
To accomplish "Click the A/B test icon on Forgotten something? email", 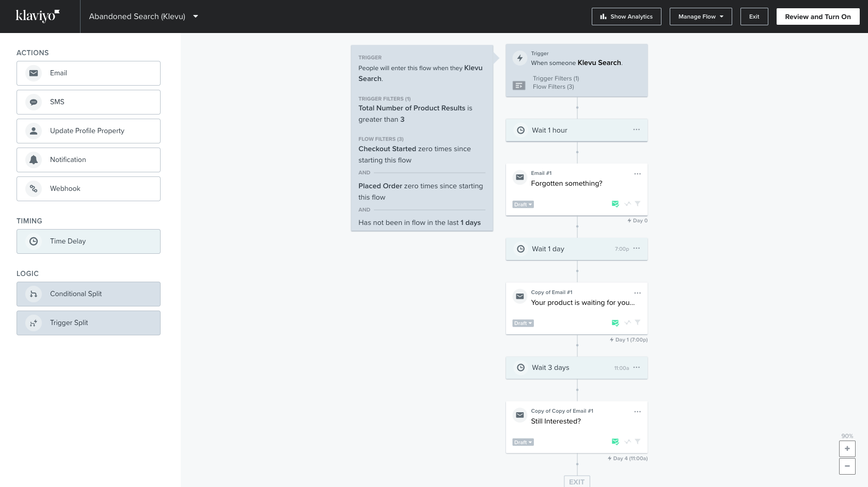I will [627, 204].
